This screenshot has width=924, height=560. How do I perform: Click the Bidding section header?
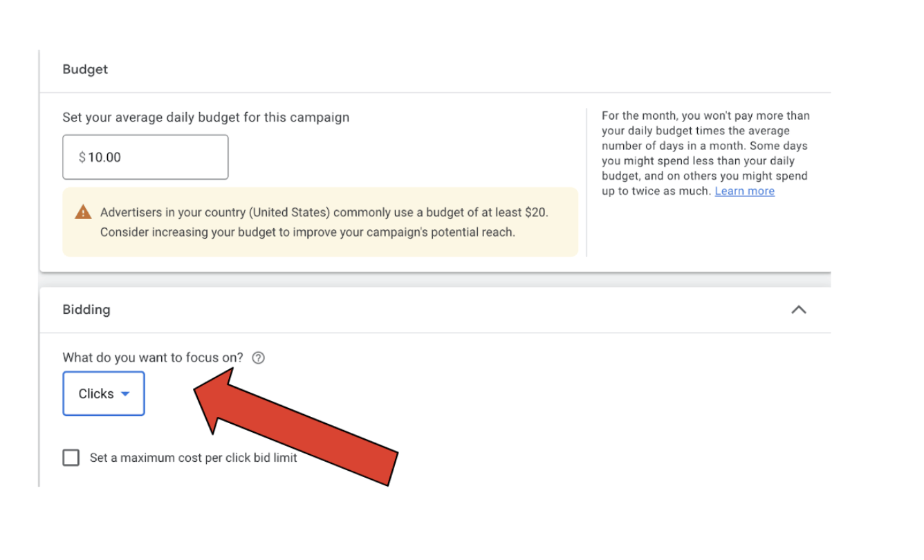point(86,310)
